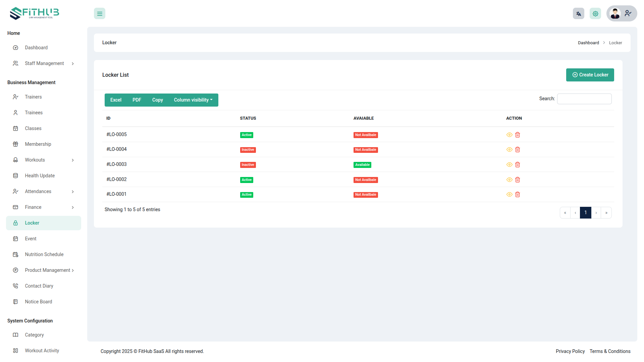
Task: Expand the Staff Management submenu
Action: pyautogui.click(x=44, y=63)
